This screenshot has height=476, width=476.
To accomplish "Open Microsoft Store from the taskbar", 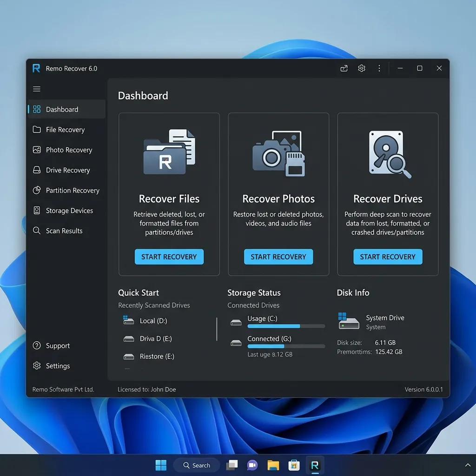I will pos(294,465).
